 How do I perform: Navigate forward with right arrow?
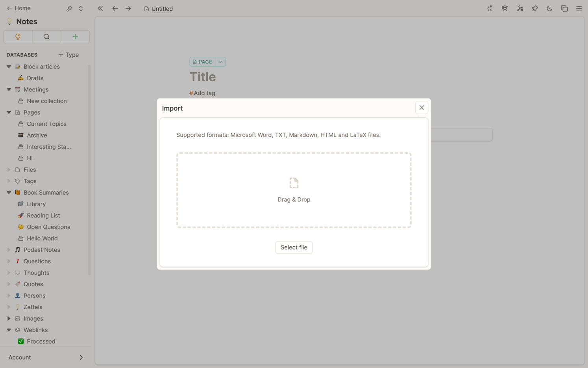coord(128,8)
